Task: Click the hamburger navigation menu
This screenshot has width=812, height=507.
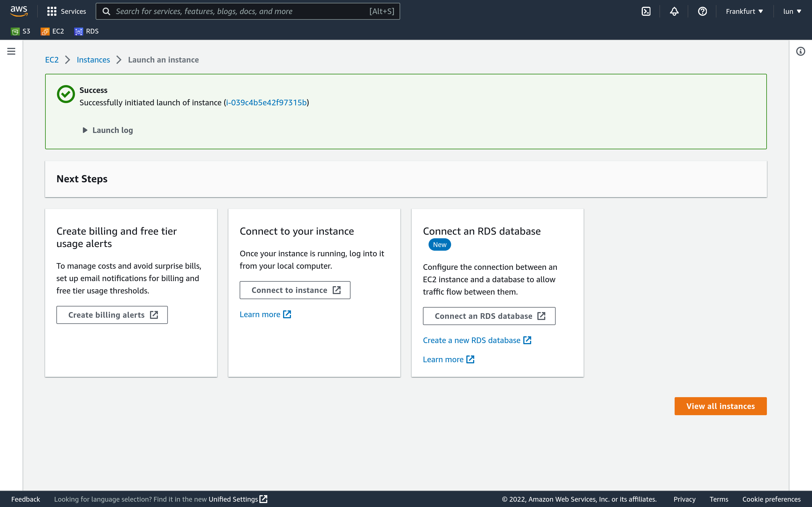Action: pyautogui.click(x=11, y=51)
